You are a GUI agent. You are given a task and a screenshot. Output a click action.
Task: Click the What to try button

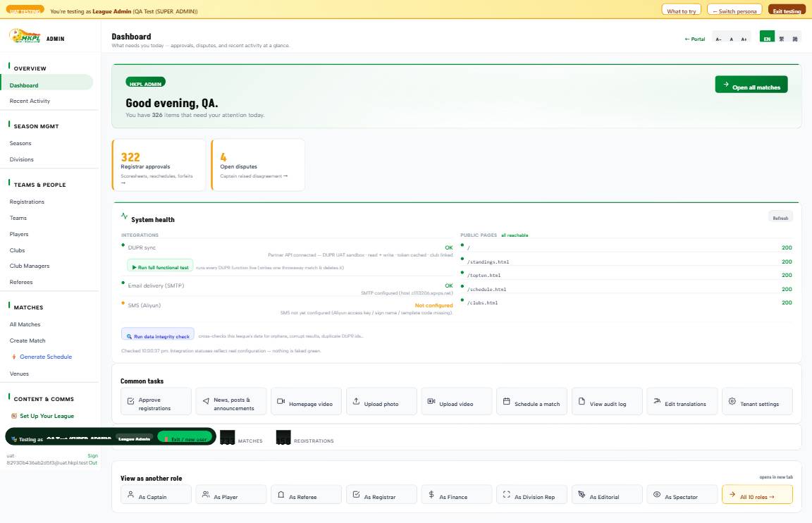[x=681, y=10]
